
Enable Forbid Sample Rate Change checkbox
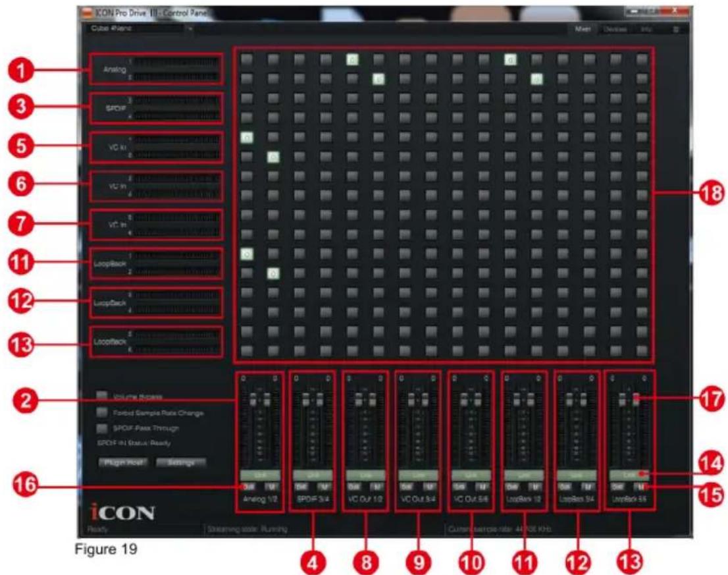[x=101, y=412]
